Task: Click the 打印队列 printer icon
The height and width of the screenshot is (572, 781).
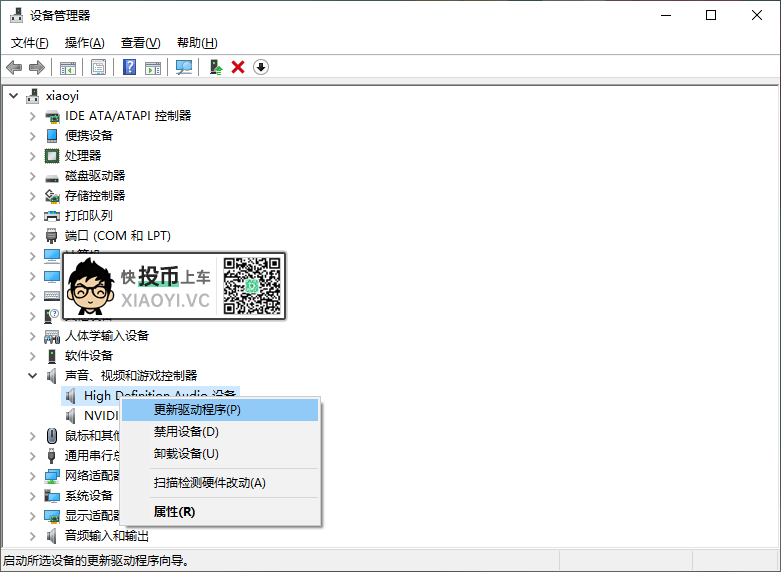Action: pyautogui.click(x=52, y=216)
